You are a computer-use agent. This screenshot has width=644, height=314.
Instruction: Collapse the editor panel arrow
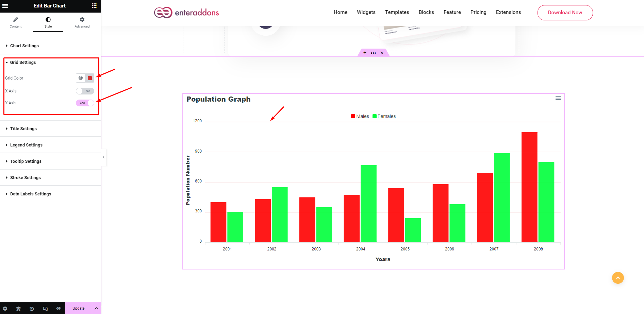(x=104, y=157)
